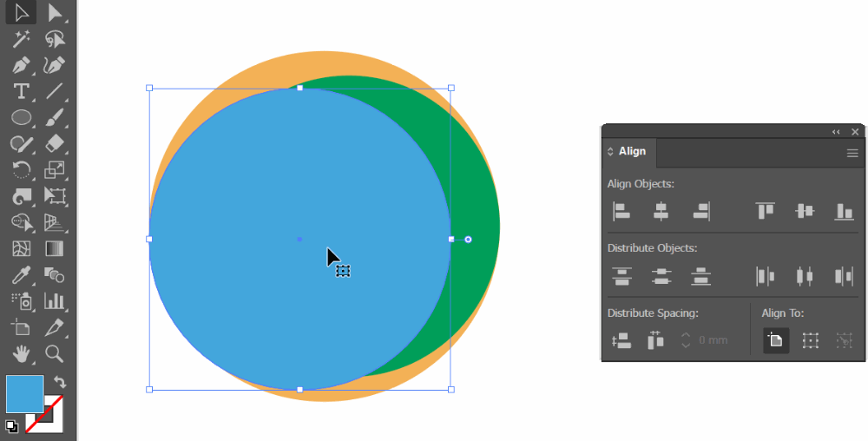The height and width of the screenshot is (441, 868).
Task: Click the blue circle's center point
Action: click(300, 239)
